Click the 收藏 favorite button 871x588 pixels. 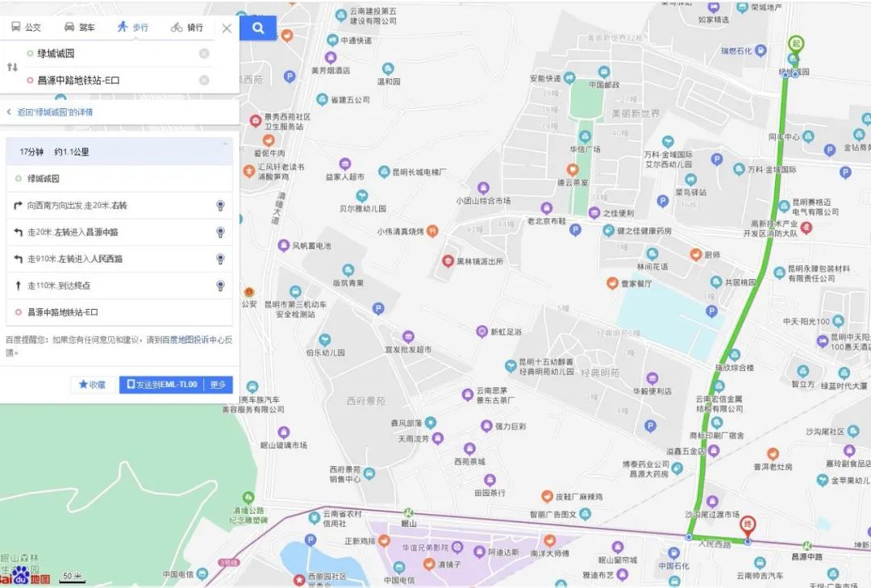[x=92, y=385]
